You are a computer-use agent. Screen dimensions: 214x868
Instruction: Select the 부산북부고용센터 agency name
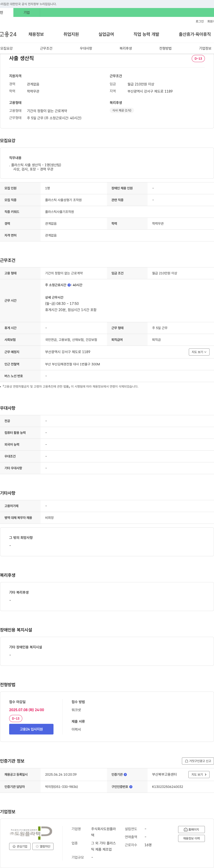[x=164, y=775]
